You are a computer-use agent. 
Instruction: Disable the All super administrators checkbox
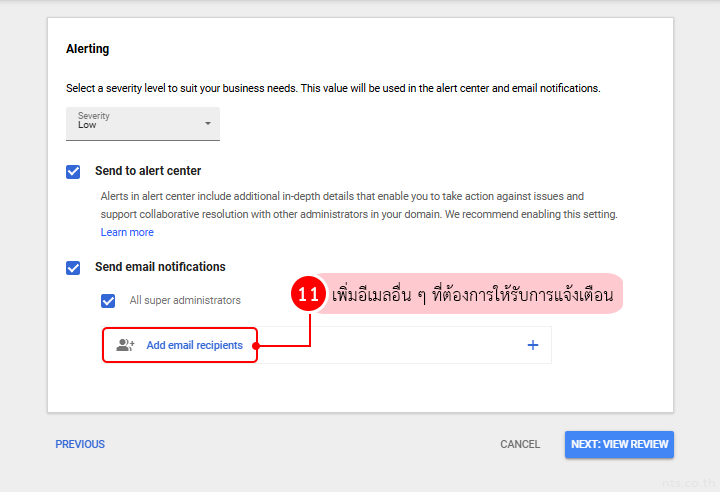tap(108, 300)
